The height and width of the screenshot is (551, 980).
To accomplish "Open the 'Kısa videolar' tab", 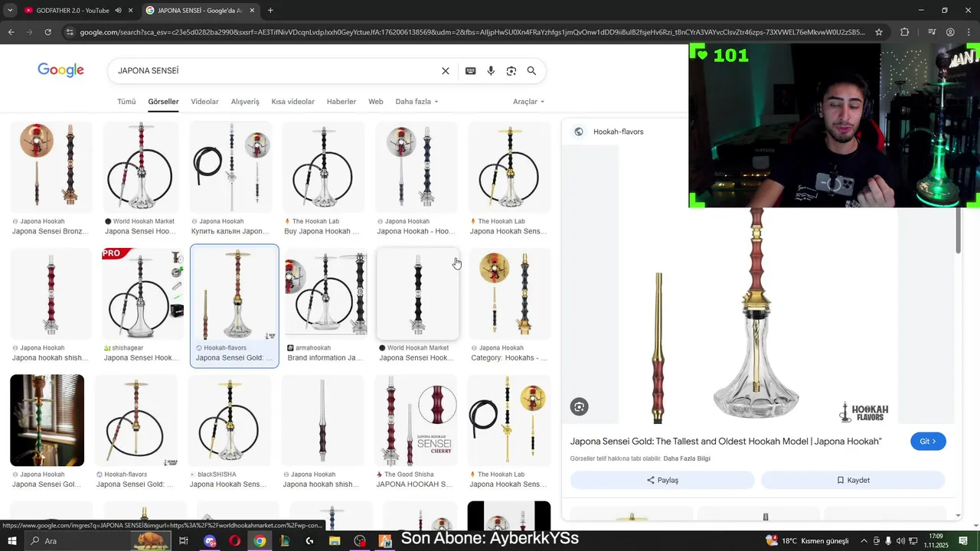I will tap(292, 102).
